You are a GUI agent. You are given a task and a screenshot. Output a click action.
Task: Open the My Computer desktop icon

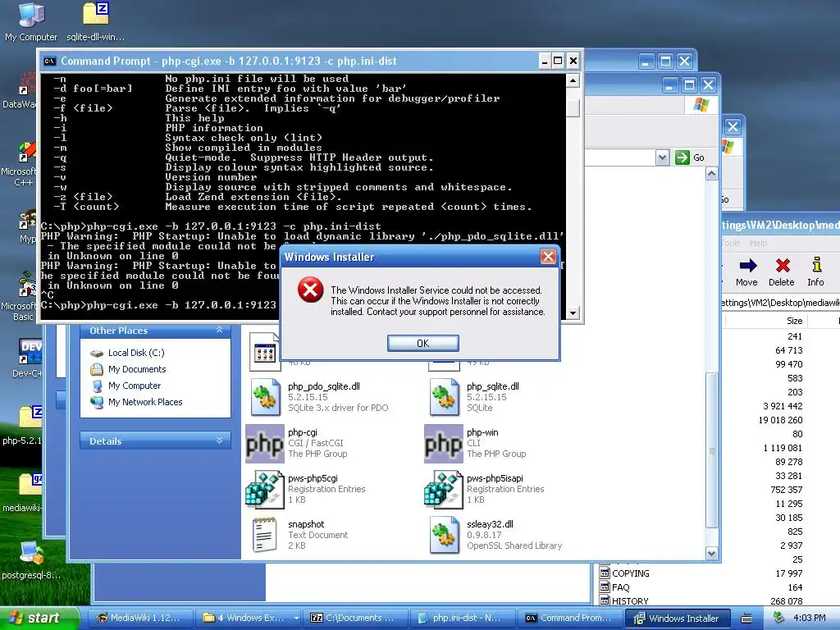pyautogui.click(x=31, y=21)
